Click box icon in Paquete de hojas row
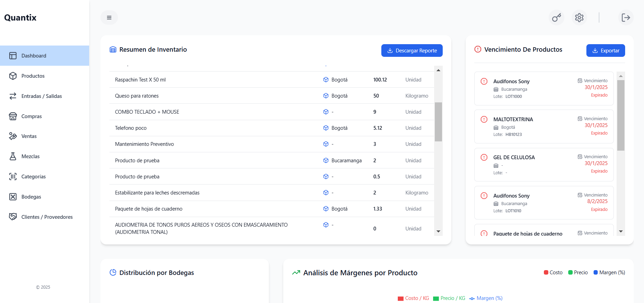644x303 pixels. point(326,209)
